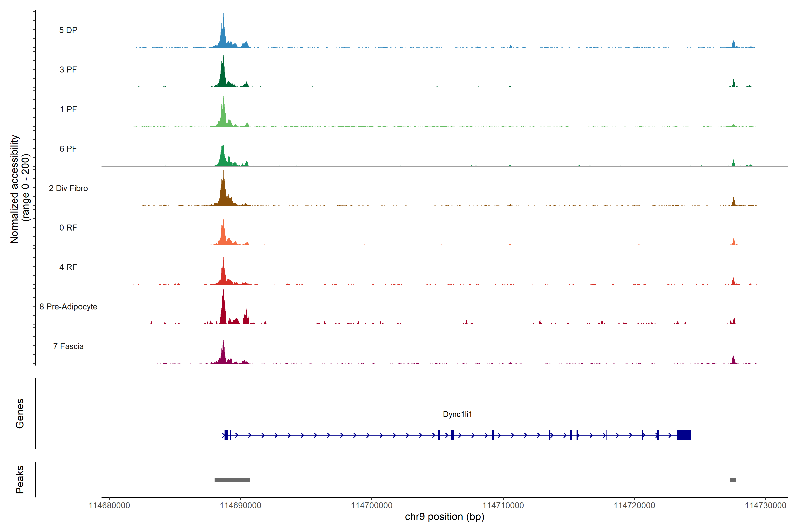Click the 3 PF track label
Image resolution: width=798 pixels, height=532 pixels.
click(x=68, y=70)
